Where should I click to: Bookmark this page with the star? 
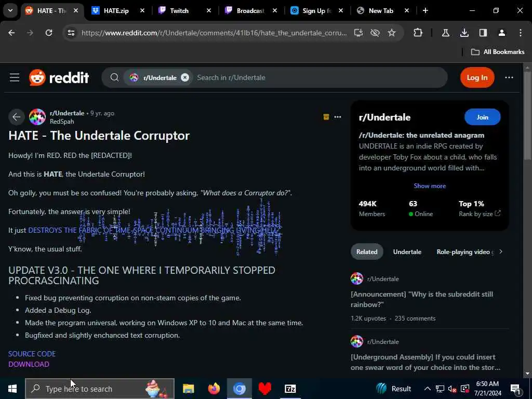coord(392,33)
